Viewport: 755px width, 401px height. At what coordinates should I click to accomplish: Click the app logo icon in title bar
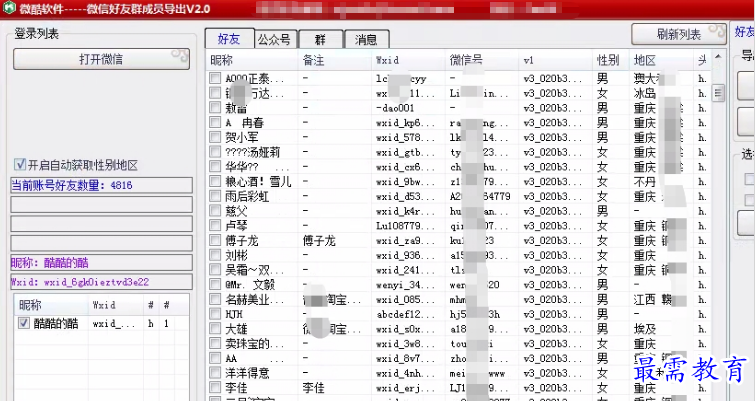click(x=9, y=8)
